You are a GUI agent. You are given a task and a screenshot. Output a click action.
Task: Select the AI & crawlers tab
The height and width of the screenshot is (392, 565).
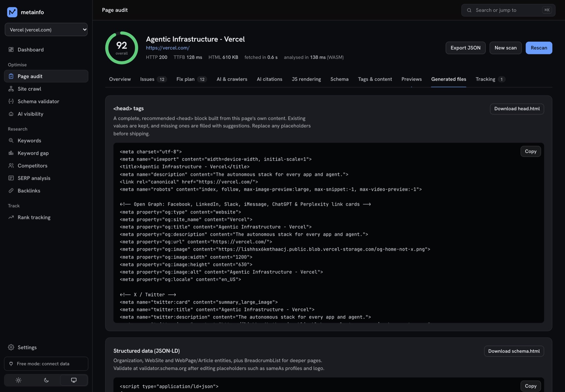tap(232, 79)
